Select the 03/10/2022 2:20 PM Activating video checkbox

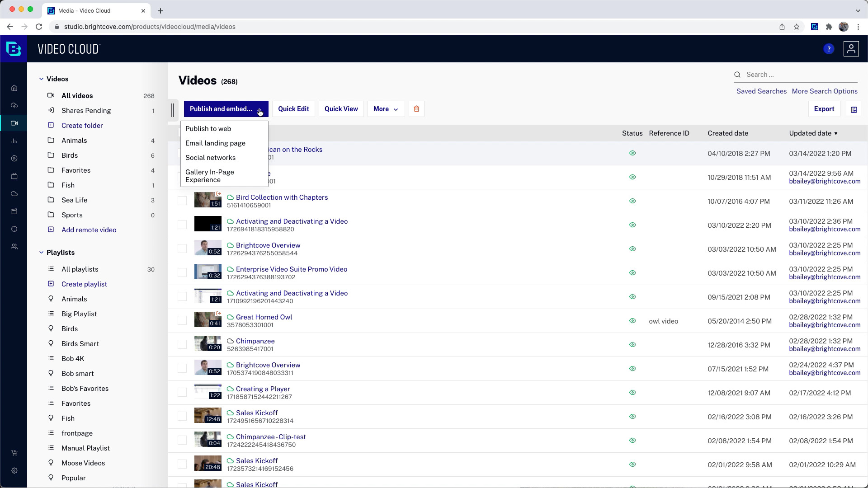click(x=182, y=225)
